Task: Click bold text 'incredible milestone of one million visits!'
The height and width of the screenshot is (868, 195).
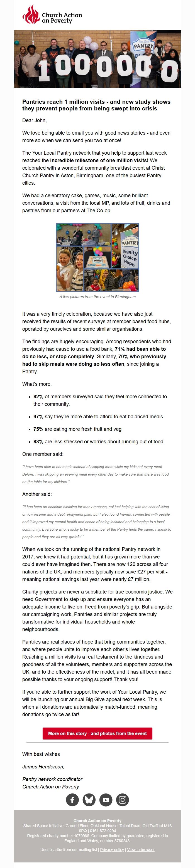Action: (99, 160)
